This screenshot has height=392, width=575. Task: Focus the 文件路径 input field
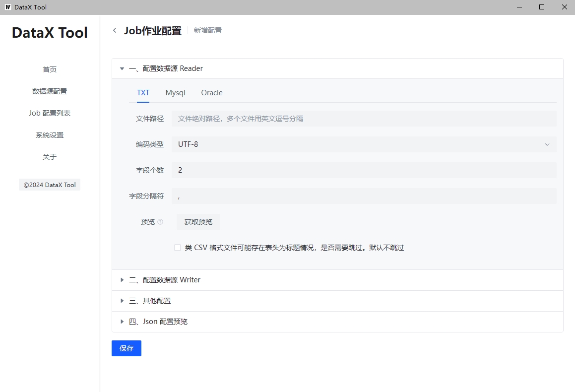364,119
